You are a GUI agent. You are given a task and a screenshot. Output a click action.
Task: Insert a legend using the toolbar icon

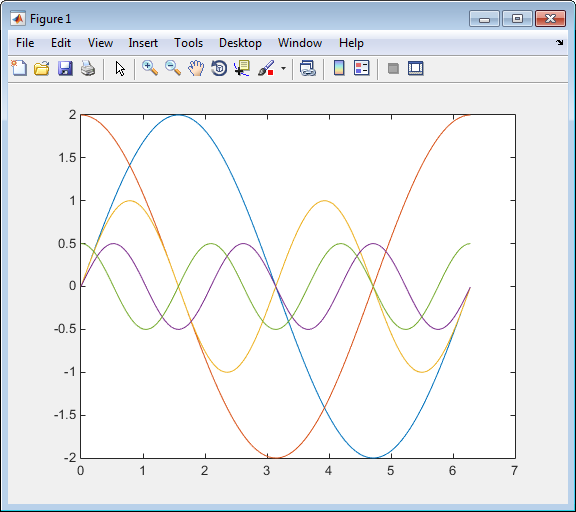362,68
